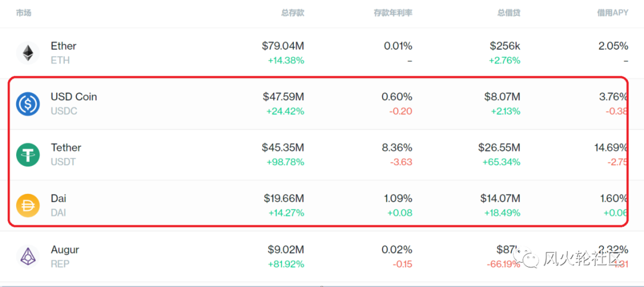Click the green Tether icon
644x287 pixels.
[28, 155]
